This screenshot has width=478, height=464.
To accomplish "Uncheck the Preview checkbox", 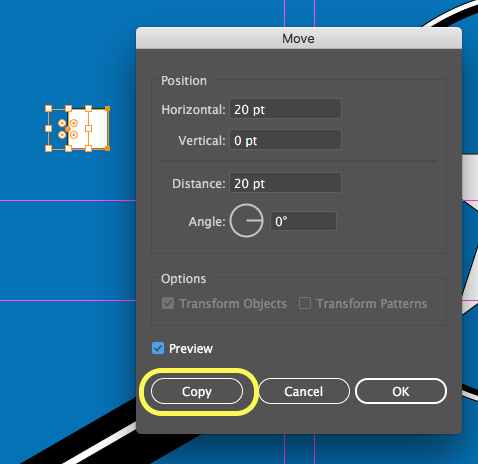I will click(158, 348).
